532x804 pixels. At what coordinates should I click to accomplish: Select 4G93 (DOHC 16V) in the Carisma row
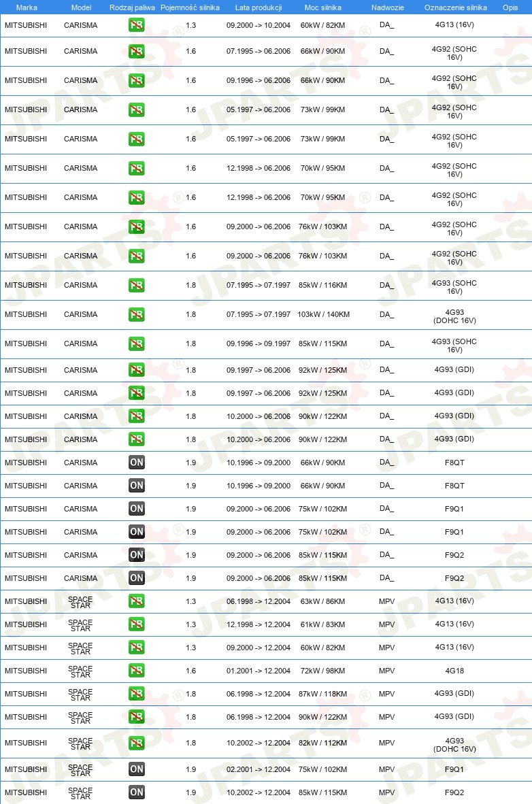pyautogui.click(x=454, y=316)
